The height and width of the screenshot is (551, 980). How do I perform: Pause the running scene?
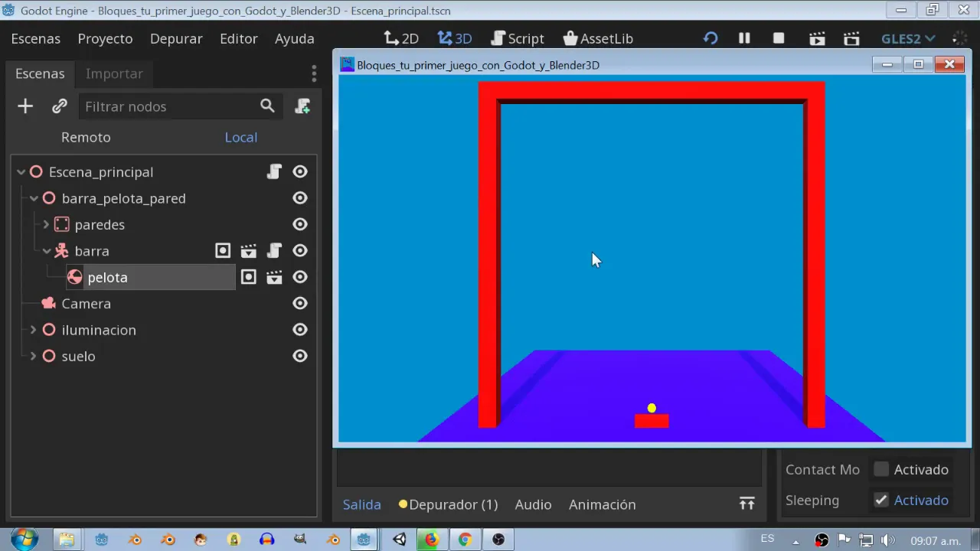point(744,38)
